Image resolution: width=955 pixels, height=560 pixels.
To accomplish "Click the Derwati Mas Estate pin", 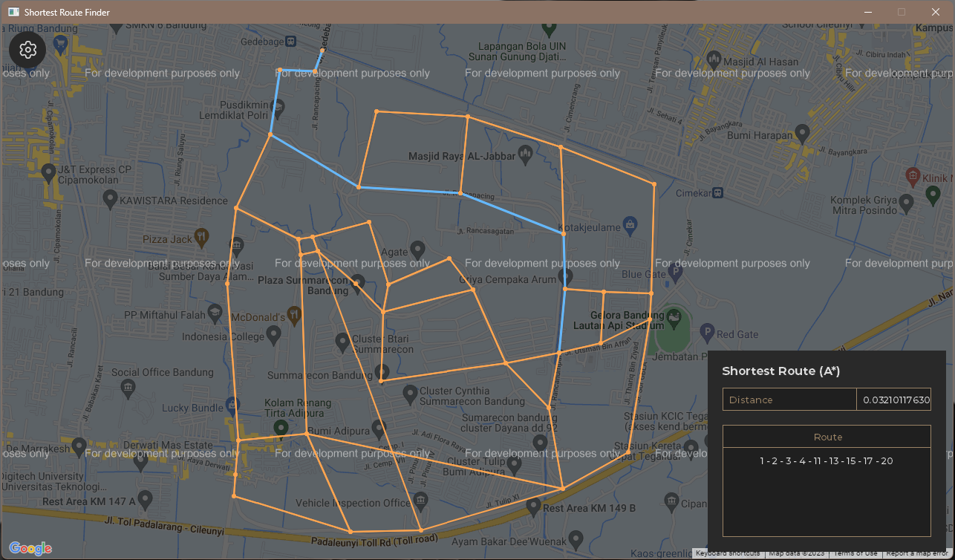I will coord(140,460).
